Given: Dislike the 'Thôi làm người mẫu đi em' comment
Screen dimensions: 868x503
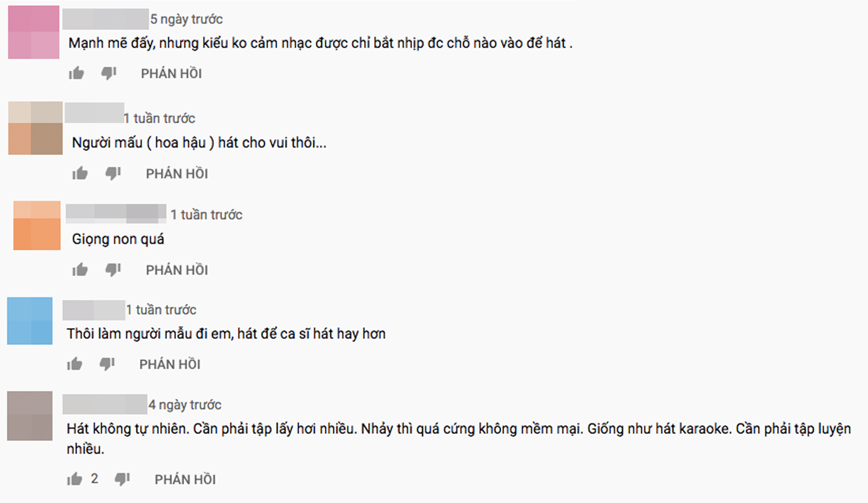Looking at the screenshot, I should click(107, 364).
